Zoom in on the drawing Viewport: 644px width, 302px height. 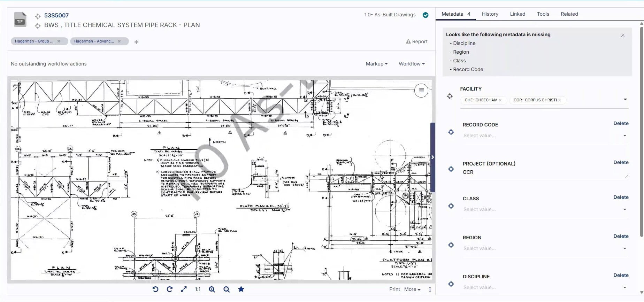coord(212,289)
